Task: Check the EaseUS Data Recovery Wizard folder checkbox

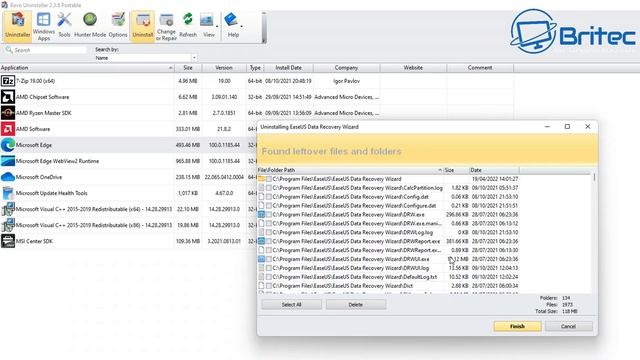Action: [x=269, y=179]
